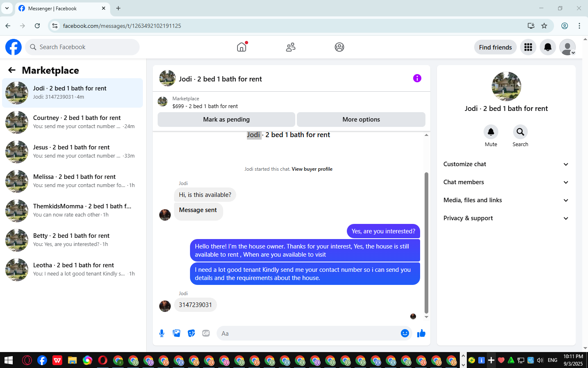Expand Customize chat section
Viewport: 588px width, 368px height.
coord(506,164)
